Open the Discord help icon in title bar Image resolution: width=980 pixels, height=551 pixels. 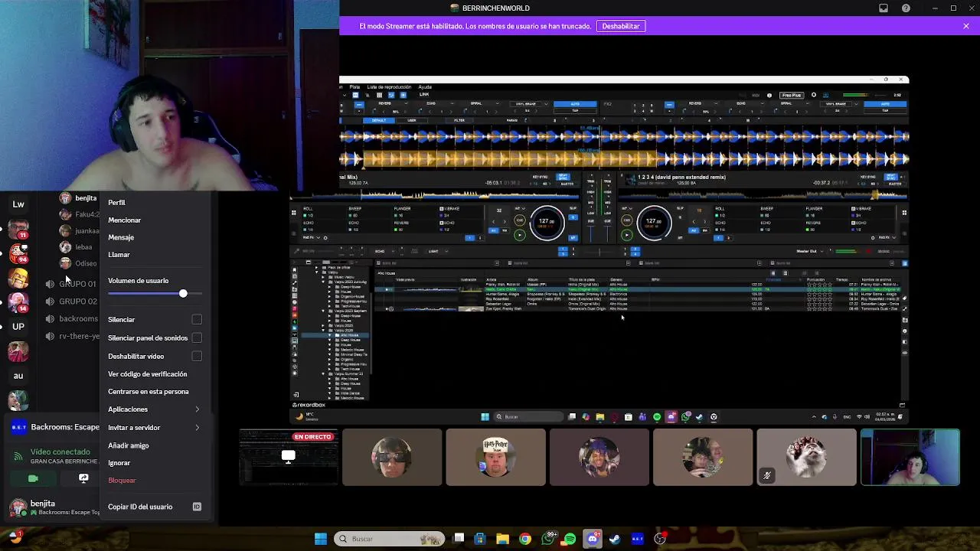[x=906, y=8]
